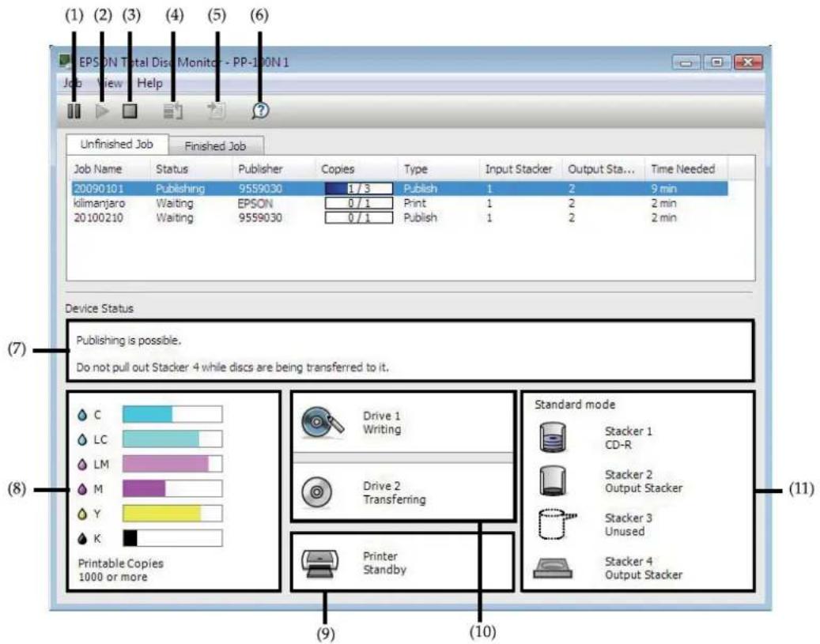Click the Printable Copies 1000 or more text
820x644 pixels.
120,571
